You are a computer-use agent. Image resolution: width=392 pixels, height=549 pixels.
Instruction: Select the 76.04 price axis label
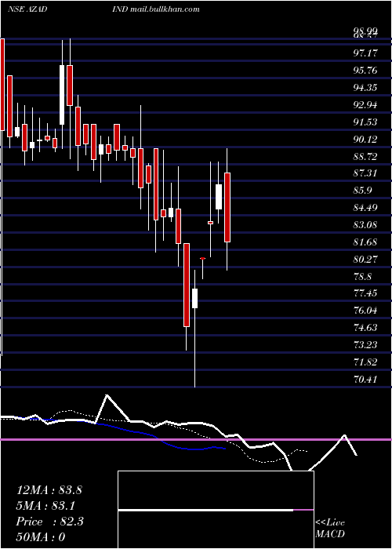tap(365, 311)
